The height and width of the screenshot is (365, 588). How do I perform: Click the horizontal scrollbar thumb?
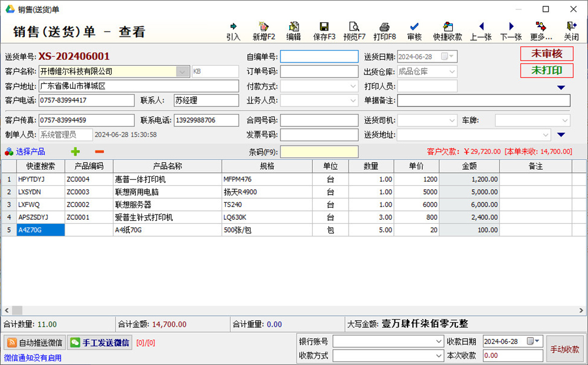click(x=17, y=310)
